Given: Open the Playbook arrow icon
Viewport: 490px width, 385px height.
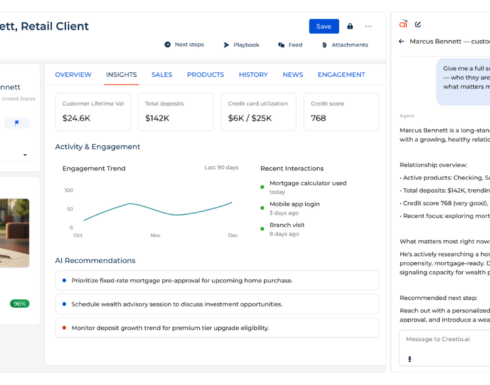Looking at the screenshot, I should tap(226, 45).
